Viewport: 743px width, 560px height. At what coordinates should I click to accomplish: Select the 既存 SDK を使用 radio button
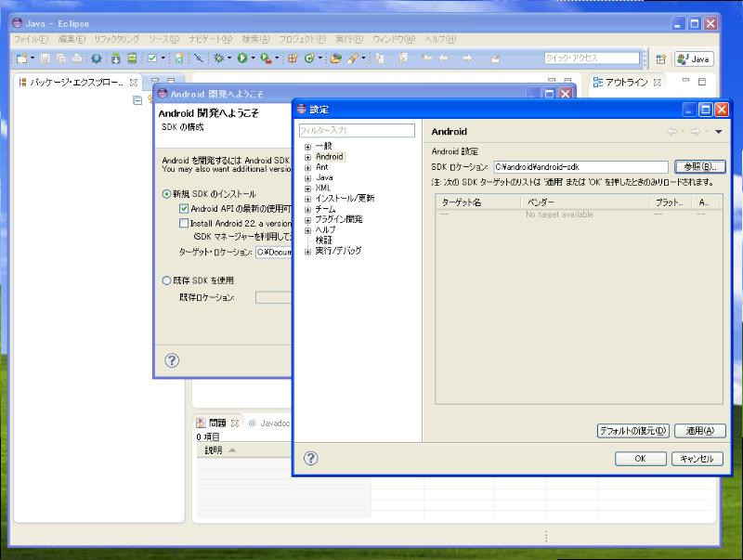166,280
